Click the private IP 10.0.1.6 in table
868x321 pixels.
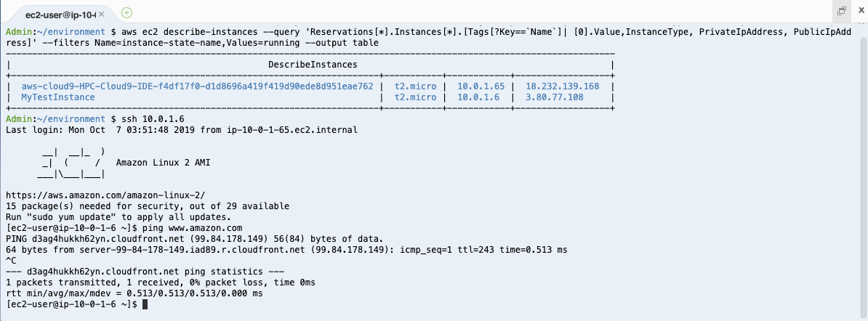[x=478, y=97]
